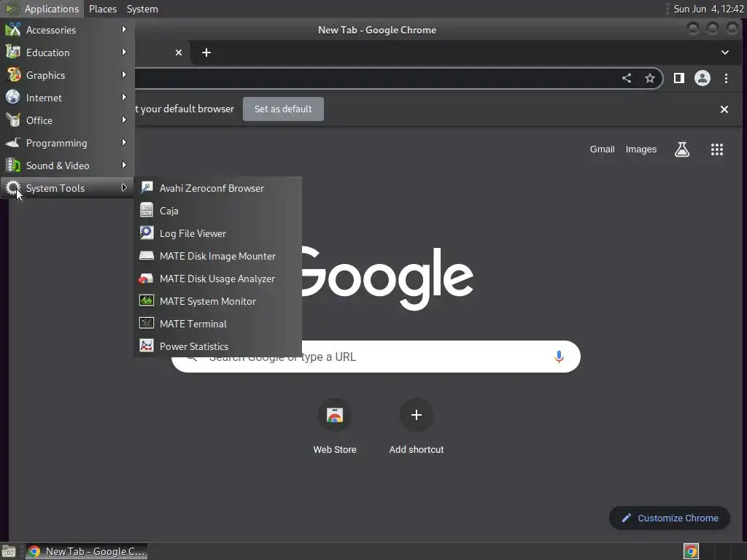Select New Tab - Google Chrome taskbar button

click(86, 551)
